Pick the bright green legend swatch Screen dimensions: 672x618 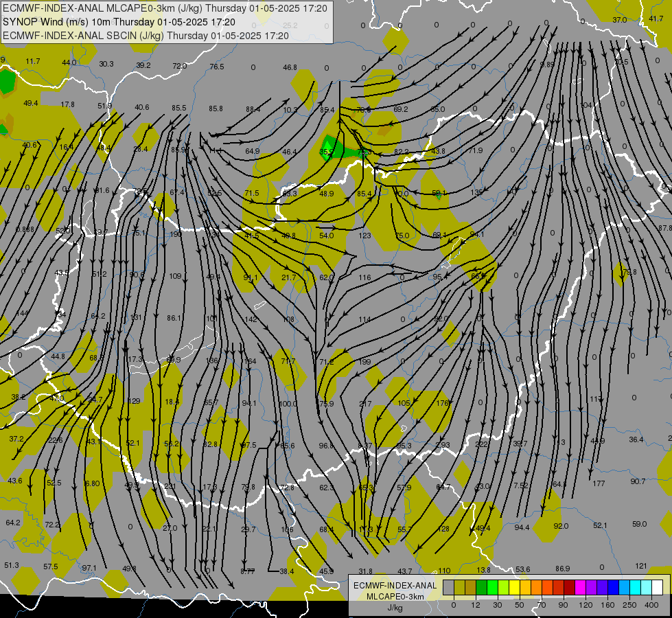click(x=493, y=587)
